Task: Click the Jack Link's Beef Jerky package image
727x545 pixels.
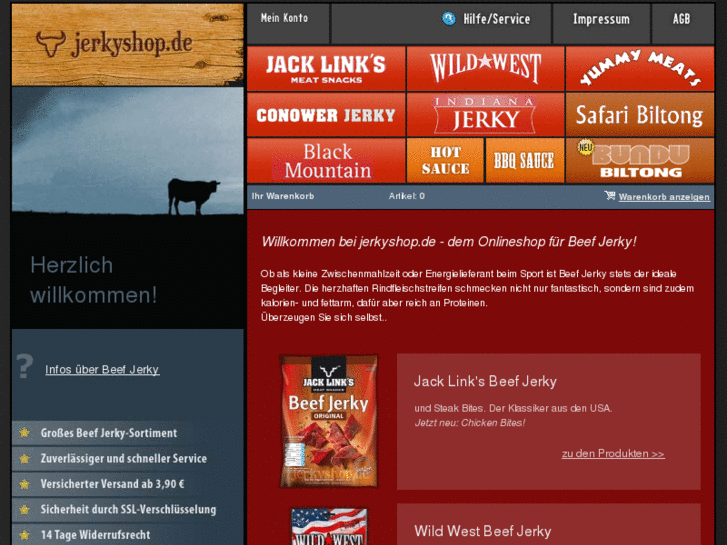Action: (x=329, y=421)
